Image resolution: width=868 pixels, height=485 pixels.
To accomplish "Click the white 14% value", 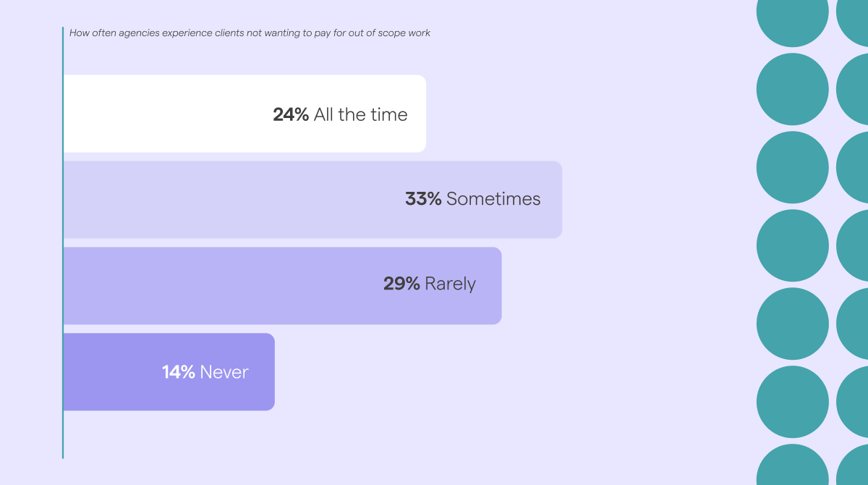I will click(178, 372).
